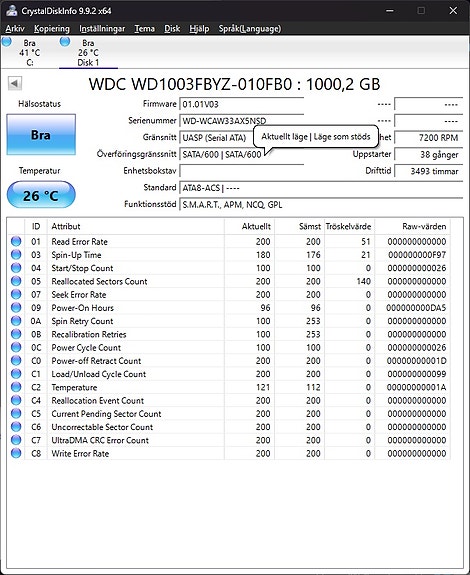Select the Spin-Up Time attribute row
Viewport: 470px width, 575px height.
(229, 254)
